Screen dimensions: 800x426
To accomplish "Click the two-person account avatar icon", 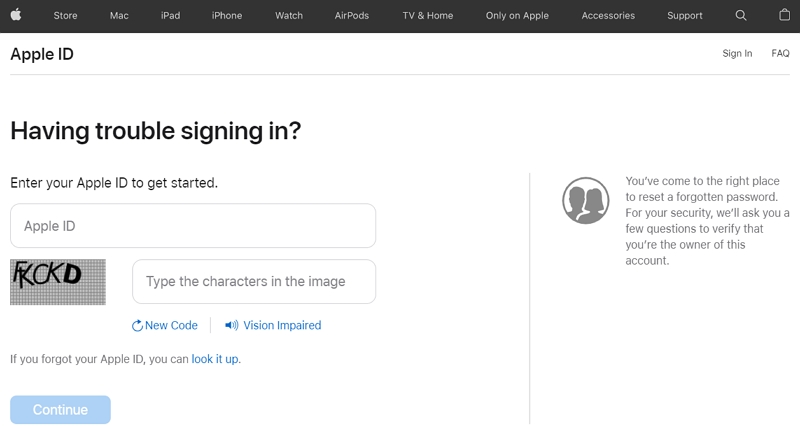I will (x=586, y=201).
